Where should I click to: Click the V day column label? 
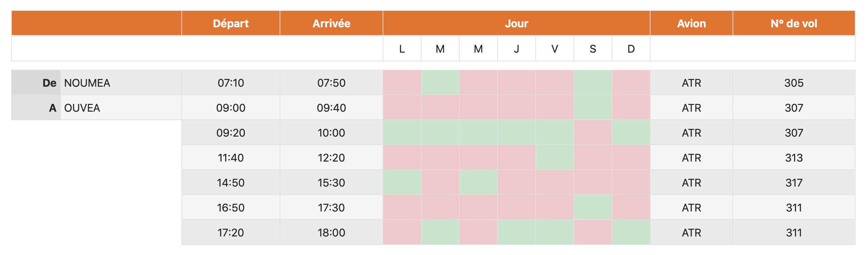[555, 49]
